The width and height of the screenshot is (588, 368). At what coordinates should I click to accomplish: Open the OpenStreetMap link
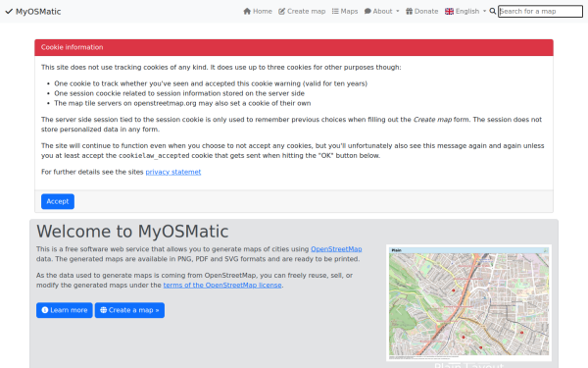[x=336, y=249]
